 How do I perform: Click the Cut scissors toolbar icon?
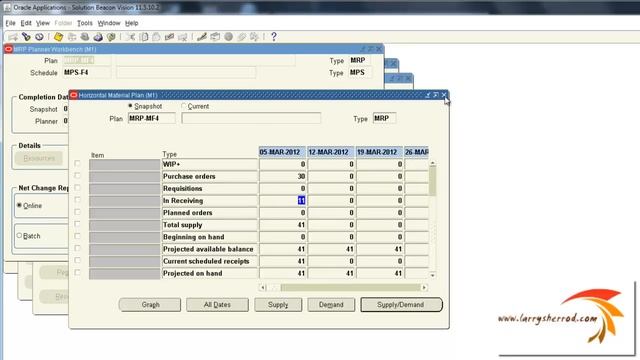(130, 37)
